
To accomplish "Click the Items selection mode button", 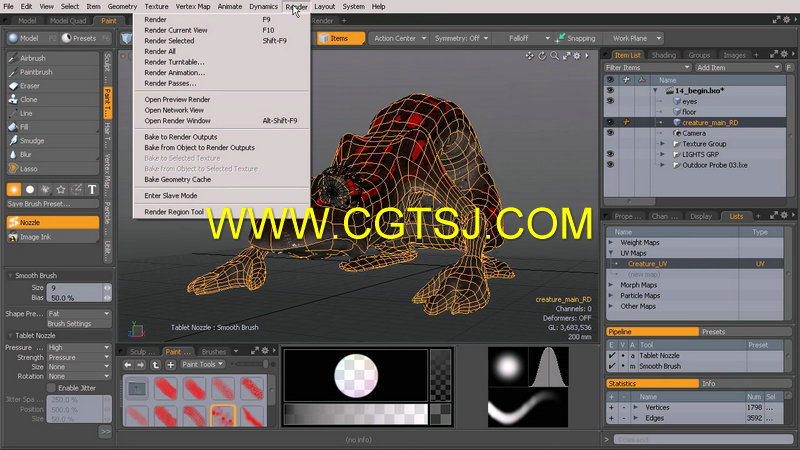I will tap(340, 38).
